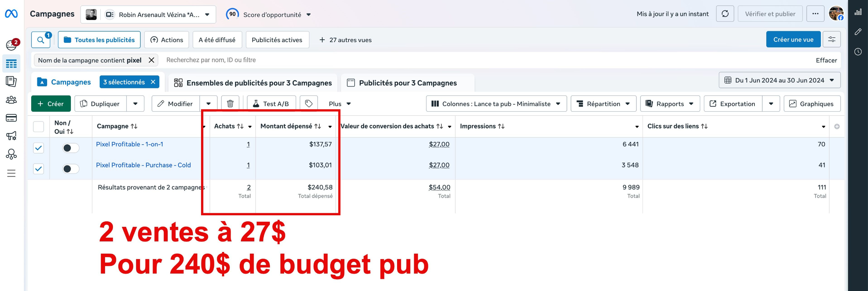The height and width of the screenshot is (291, 868).
Task: Select the Publicités actives view
Action: coord(277,40)
